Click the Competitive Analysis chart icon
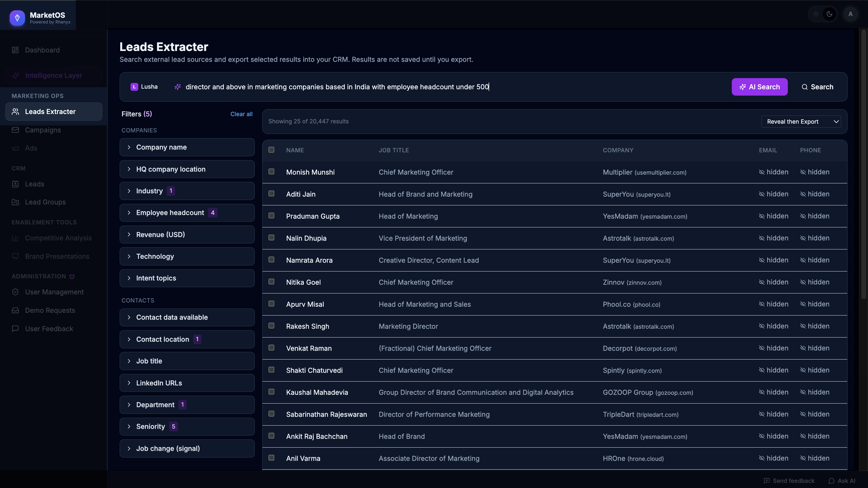The image size is (868, 488). (15, 238)
